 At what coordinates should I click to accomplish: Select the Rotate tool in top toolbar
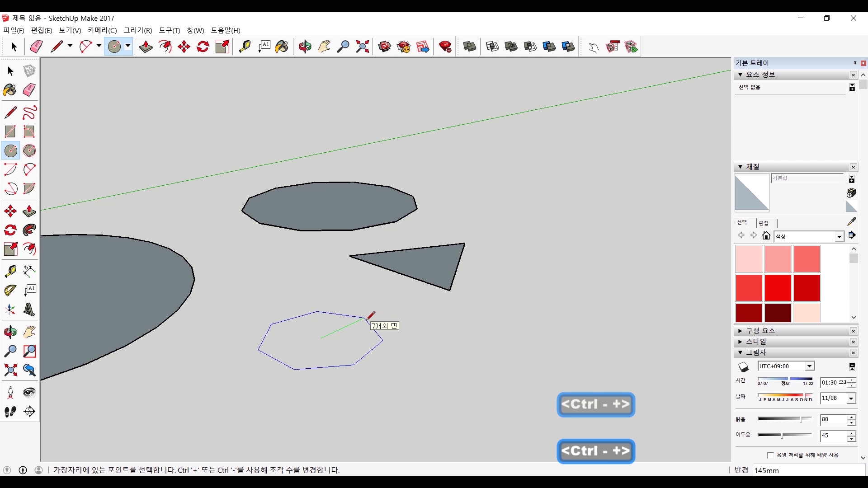coord(203,47)
